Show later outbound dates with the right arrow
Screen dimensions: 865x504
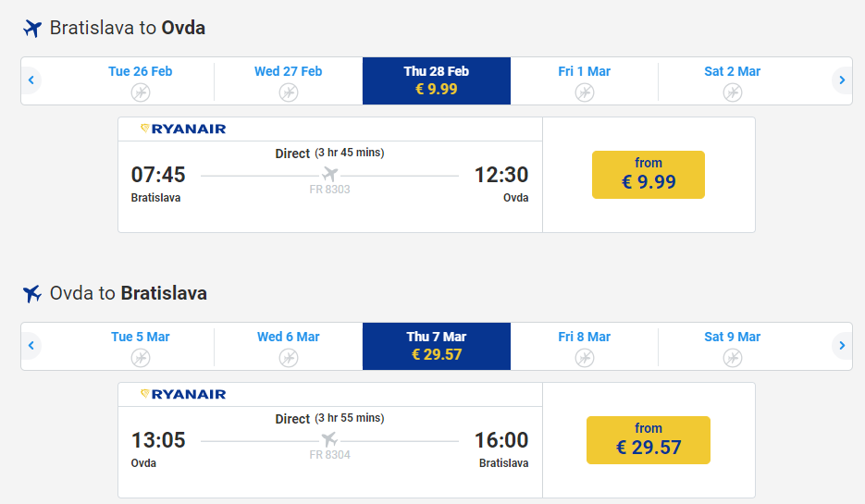click(842, 80)
